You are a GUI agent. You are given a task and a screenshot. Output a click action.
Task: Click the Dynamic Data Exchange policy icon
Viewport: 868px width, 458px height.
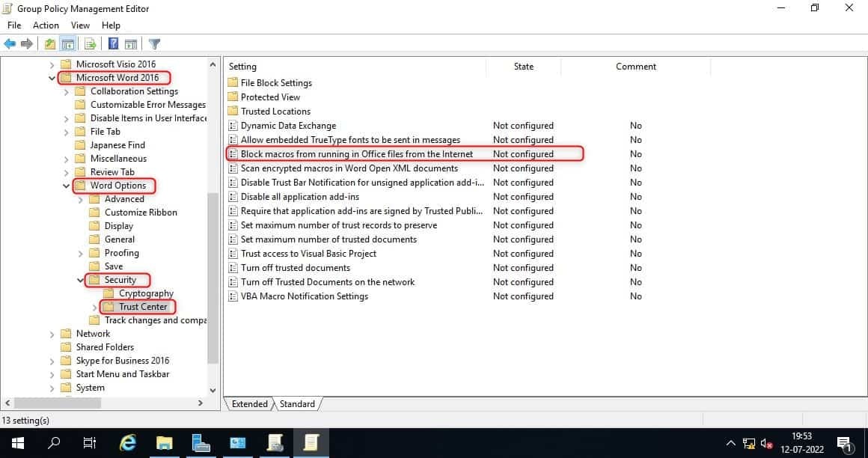[233, 126]
